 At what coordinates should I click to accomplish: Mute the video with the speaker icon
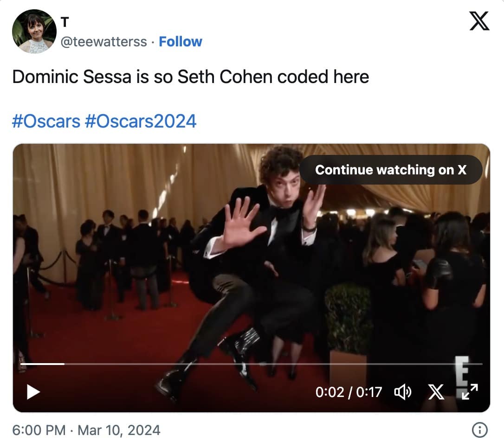coord(403,392)
